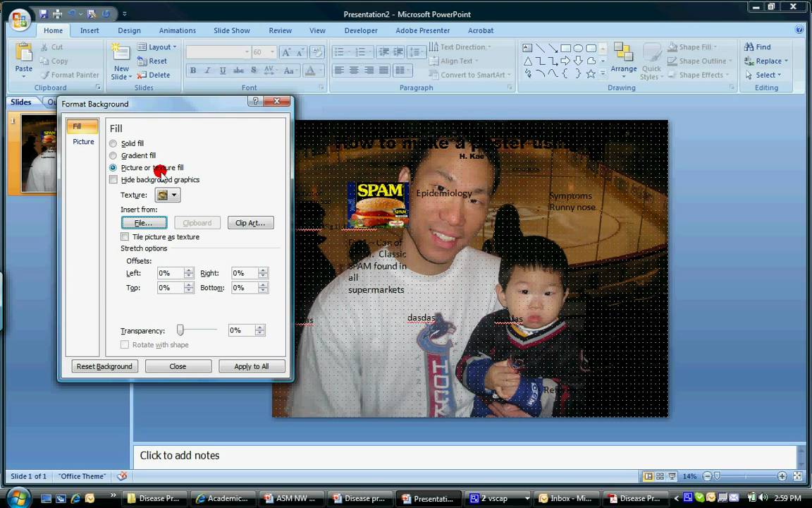Screen dimensions: 812x508
Task: Click the PowerPoint Help icon
Action: (799, 30)
